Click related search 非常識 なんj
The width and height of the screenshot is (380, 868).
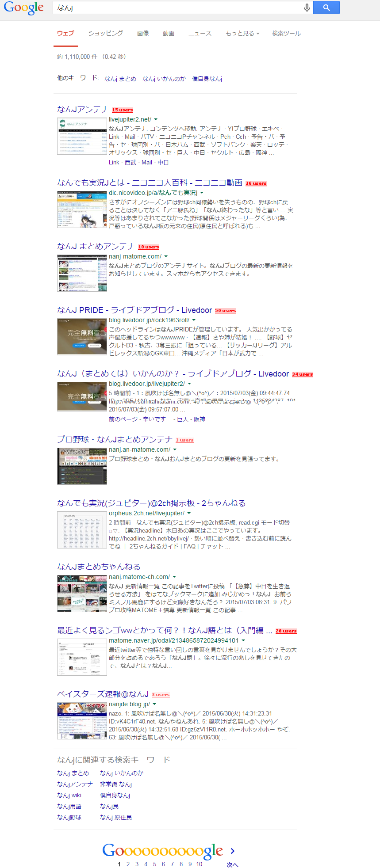tap(116, 784)
